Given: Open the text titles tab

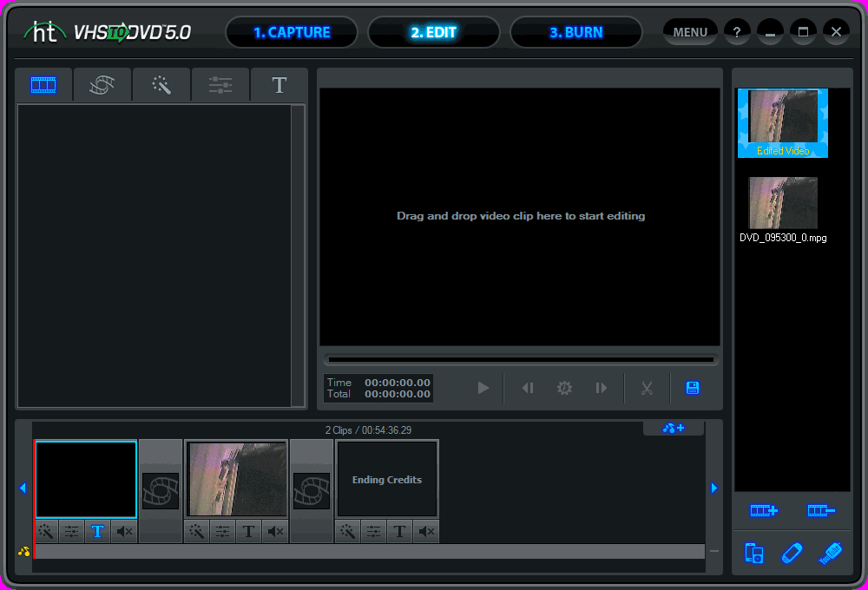Looking at the screenshot, I should click(x=279, y=85).
